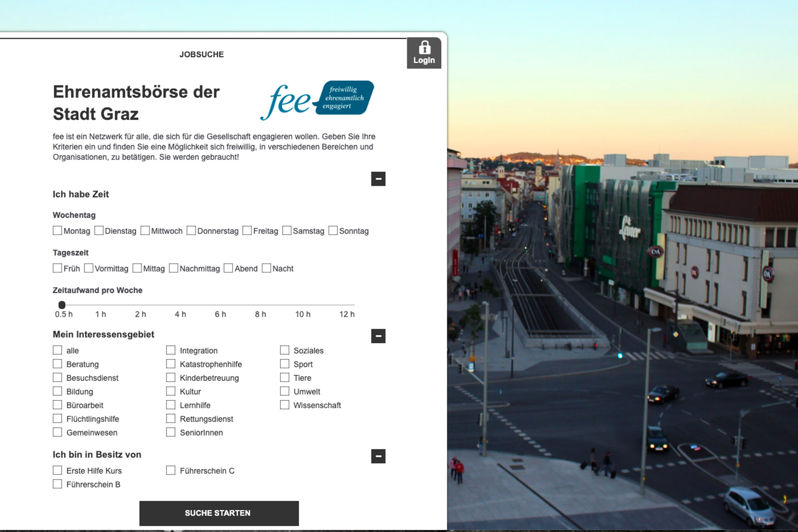Select the Kinderbetreuung interest checkbox
This screenshot has width=798, height=532.
(171, 378)
